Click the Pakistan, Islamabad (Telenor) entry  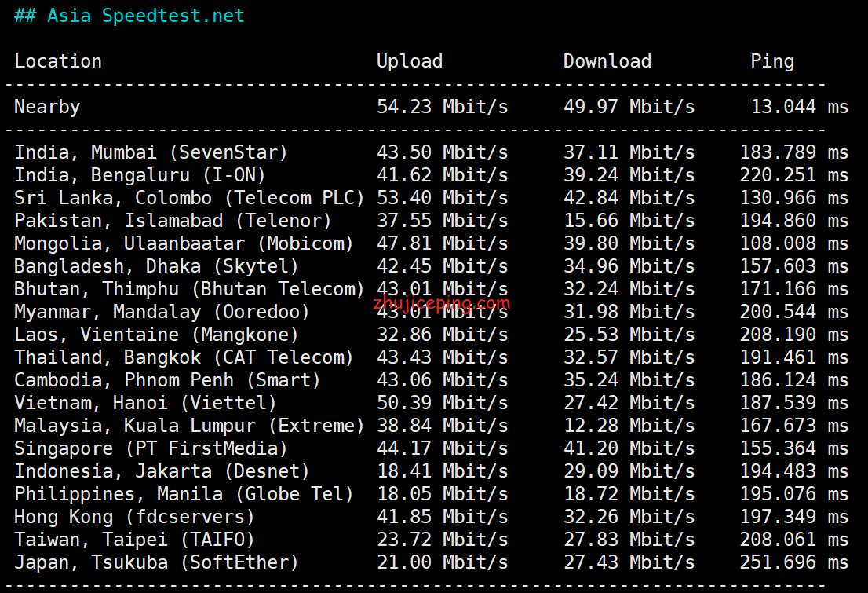point(173,221)
